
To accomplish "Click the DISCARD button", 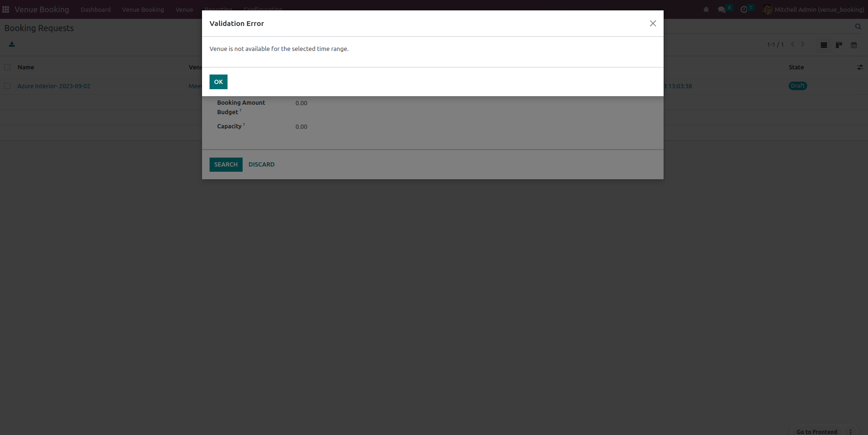I will click(261, 165).
